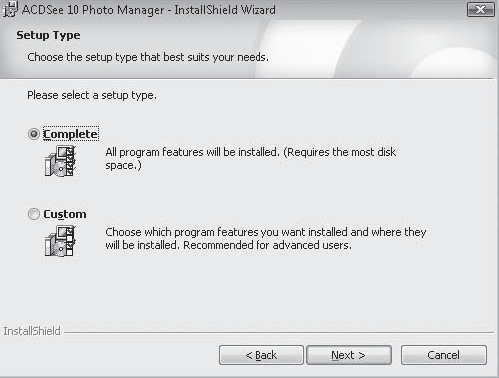Click the Custom option label text

click(65, 214)
